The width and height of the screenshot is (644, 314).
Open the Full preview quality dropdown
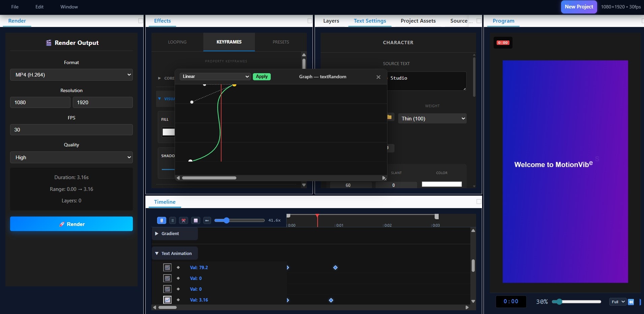pos(617,302)
